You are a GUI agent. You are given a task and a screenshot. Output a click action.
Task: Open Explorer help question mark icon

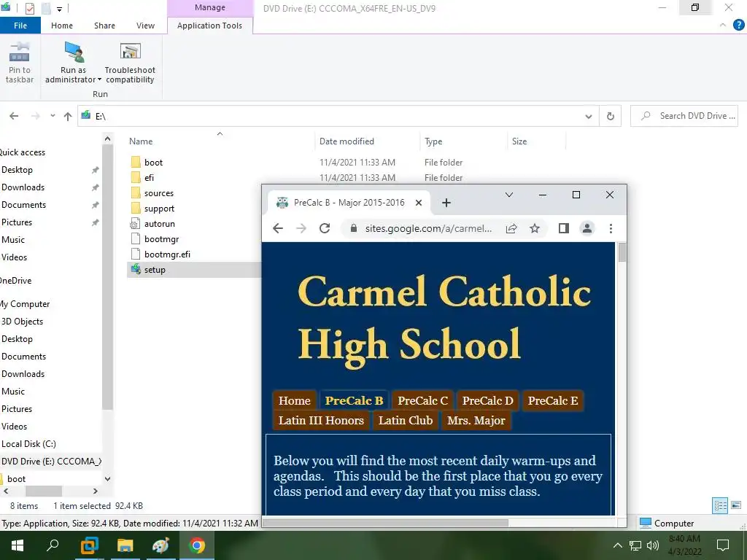click(x=738, y=26)
